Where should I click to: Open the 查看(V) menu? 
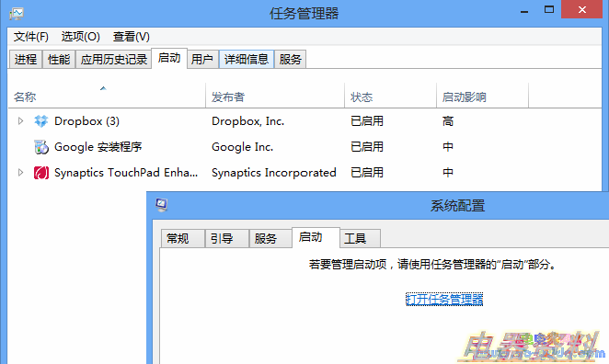coord(131,37)
